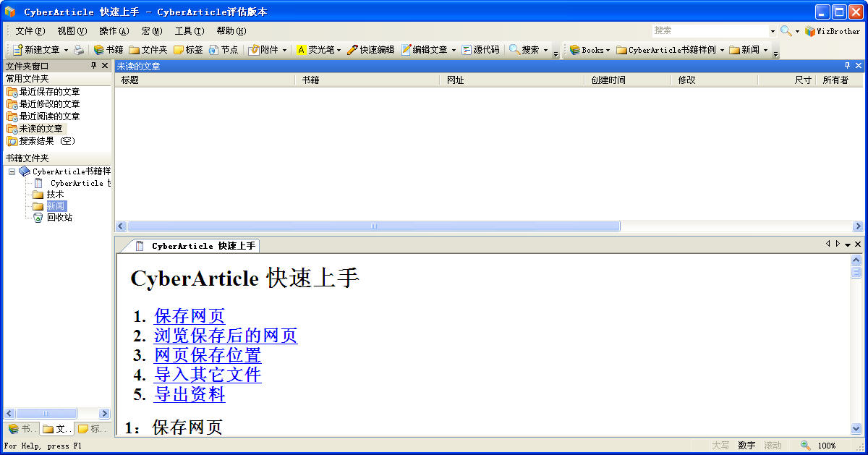Click in the 搜索 search input field
Screen dimensions: 868x455
click(710, 31)
